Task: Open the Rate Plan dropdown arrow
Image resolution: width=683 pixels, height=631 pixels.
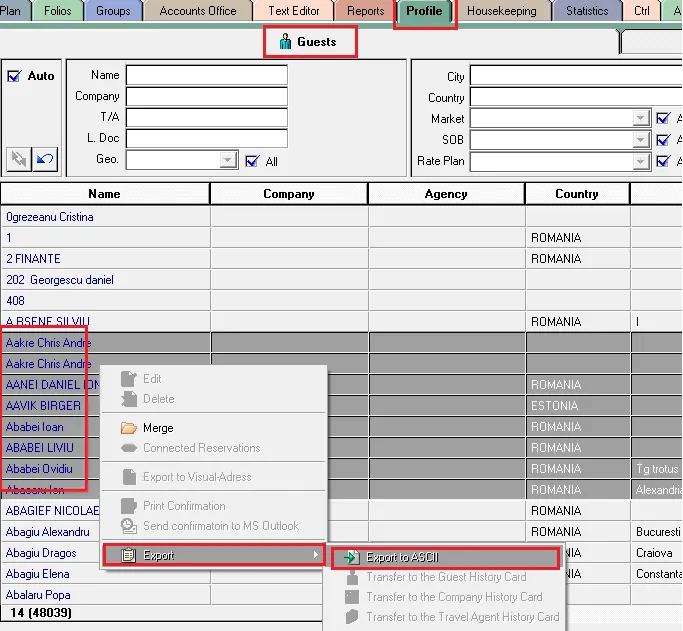Action: coord(640,161)
